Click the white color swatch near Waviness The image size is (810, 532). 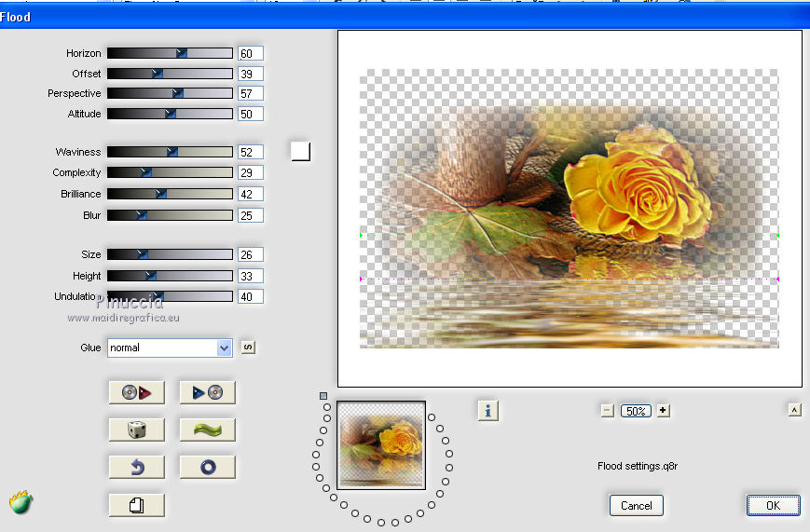301,151
